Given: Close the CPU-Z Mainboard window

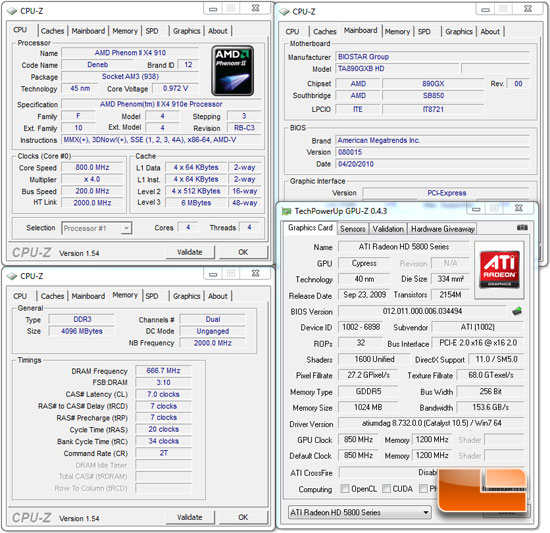Looking at the screenshot, I should click(528, 9).
